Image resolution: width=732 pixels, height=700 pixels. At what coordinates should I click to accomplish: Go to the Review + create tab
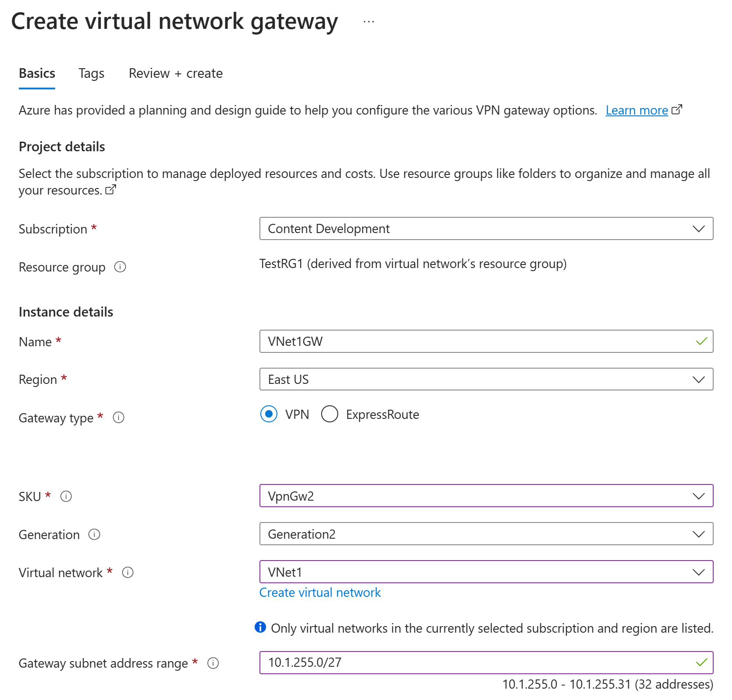point(175,73)
